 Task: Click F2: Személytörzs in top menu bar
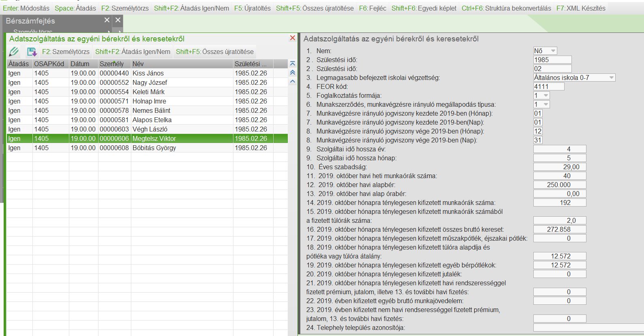tap(125, 8)
